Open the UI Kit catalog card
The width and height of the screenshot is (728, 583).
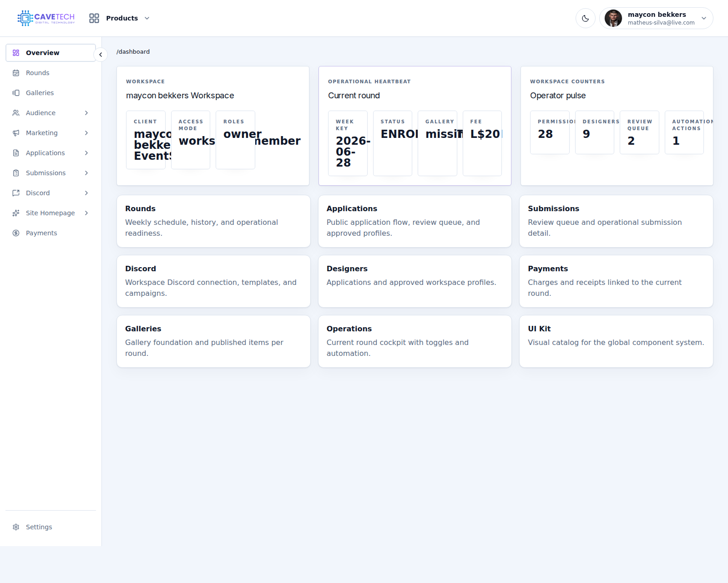pos(616,341)
